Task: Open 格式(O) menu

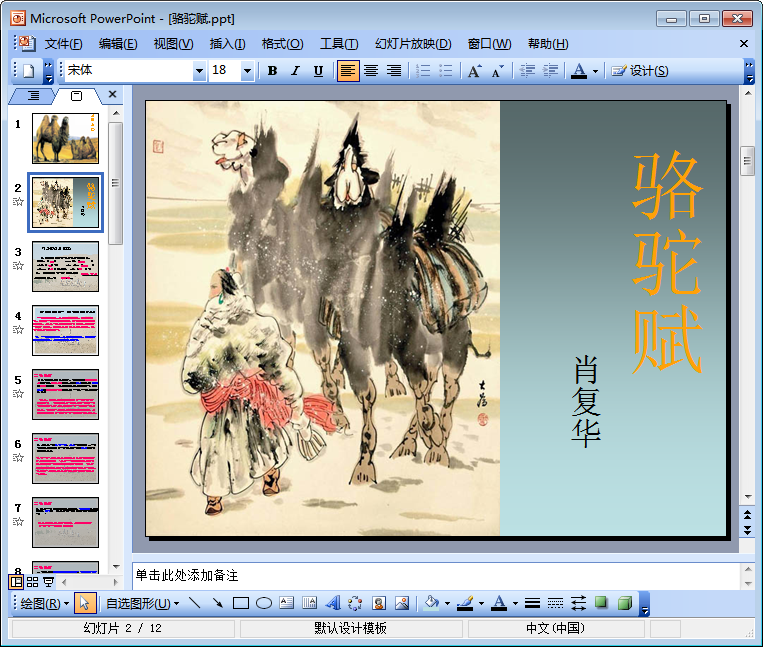Action: coord(282,44)
